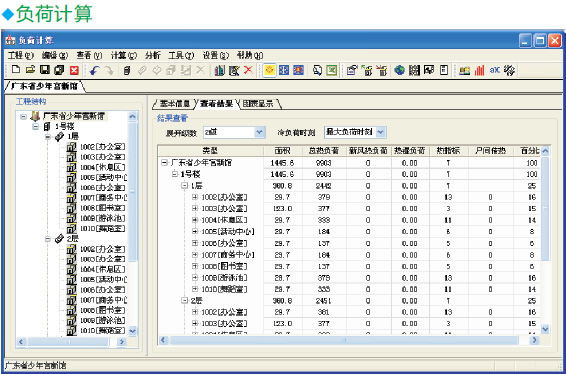Open the 帮助(H) menu

[250, 55]
